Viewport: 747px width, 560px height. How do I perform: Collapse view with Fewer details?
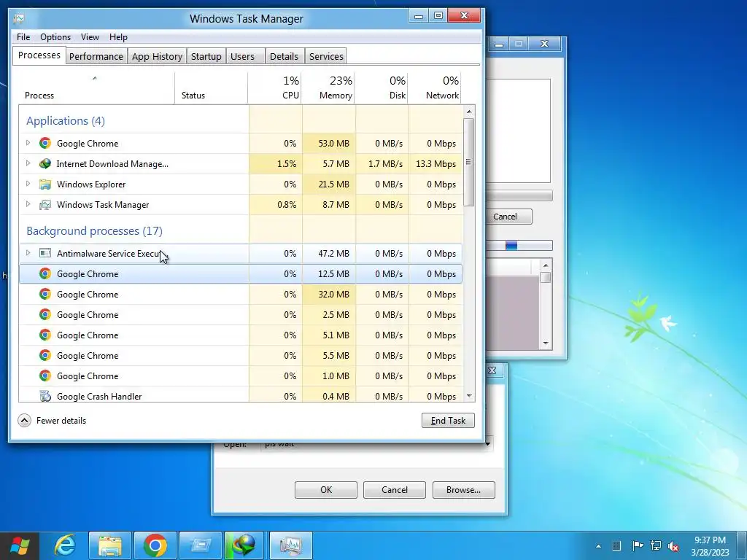tap(53, 421)
